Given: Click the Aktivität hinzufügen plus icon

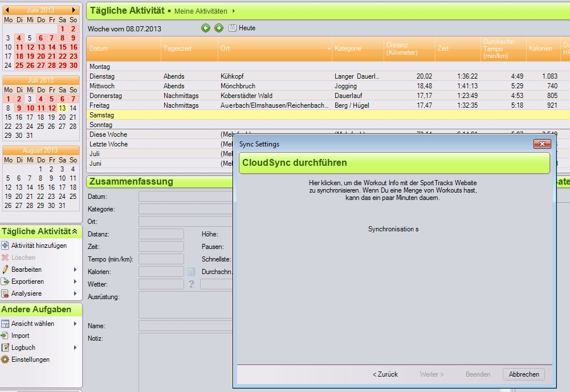Looking at the screenshot, I should [x=5, y=246].
